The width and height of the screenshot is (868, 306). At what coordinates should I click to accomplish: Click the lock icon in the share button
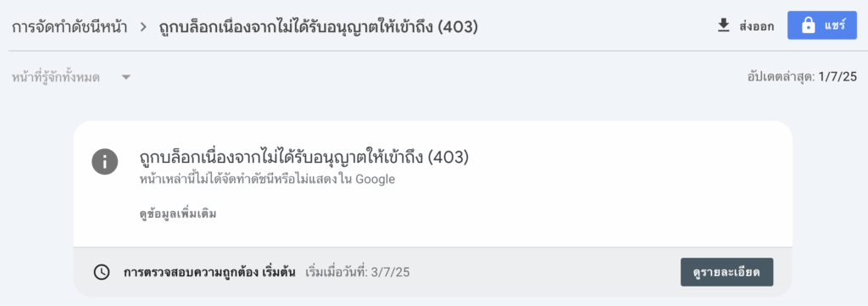coord(808,26)
